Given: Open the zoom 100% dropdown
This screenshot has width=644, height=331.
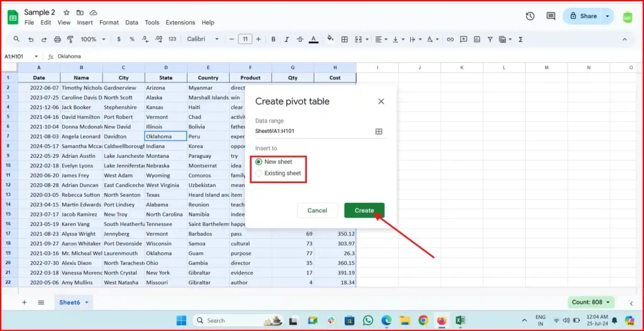Looking at the screenshot, I should [93, 40].
